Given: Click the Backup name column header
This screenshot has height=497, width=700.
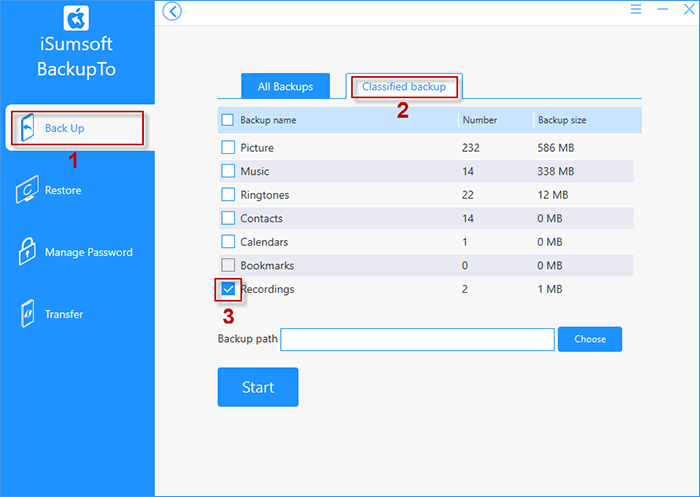Looking at the screenshot, I should (x=268, y=120).
